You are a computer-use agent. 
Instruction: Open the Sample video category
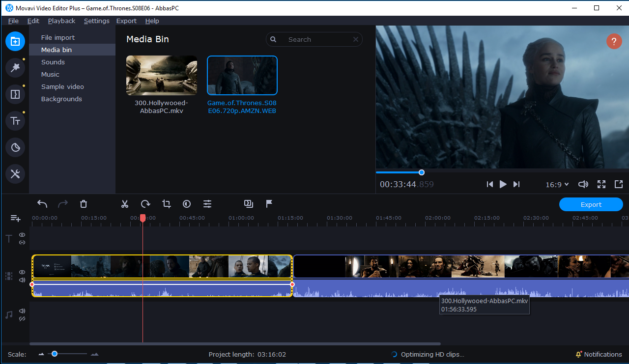72,86
